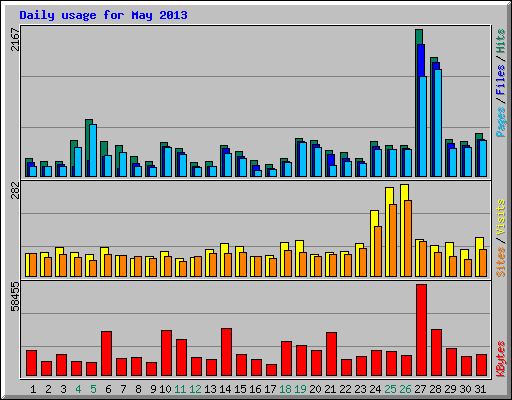
Task: Click day 4 weekend label
Action: [78, 389]
